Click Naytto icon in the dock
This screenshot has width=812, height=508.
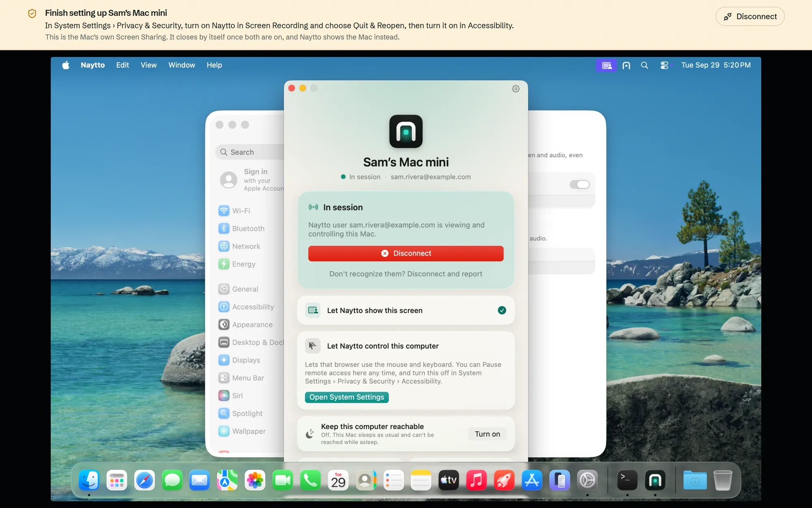point(655,481)
